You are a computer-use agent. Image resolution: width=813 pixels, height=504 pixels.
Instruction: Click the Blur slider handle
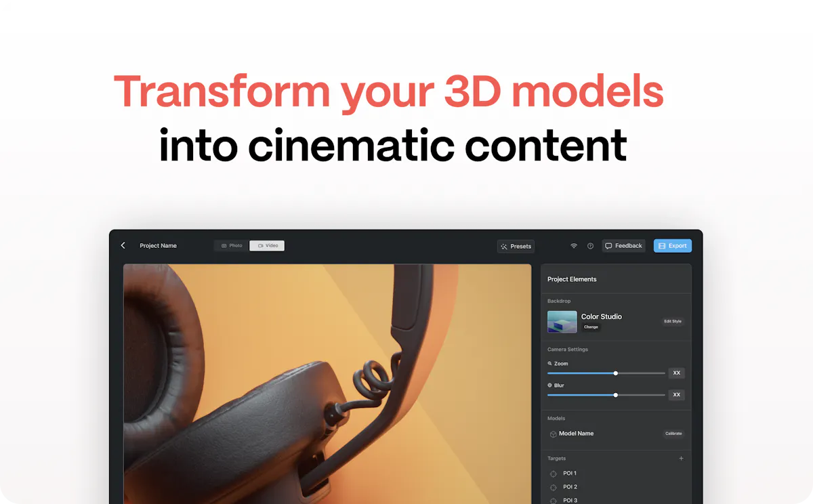point(616,395)
